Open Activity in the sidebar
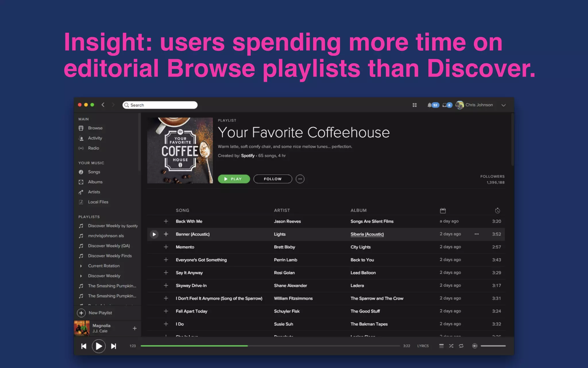 point(95,138)
